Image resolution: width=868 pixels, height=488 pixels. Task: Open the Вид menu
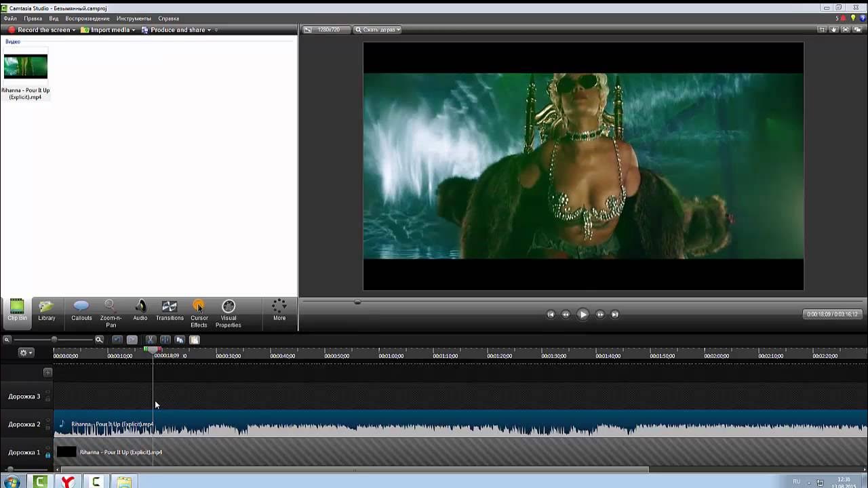click(54, 18)
